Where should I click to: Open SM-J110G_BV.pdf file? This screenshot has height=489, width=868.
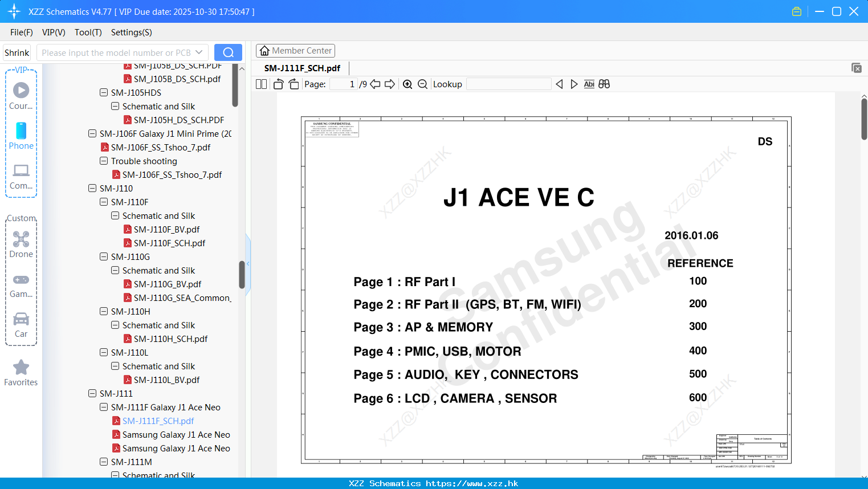(168, 284)
